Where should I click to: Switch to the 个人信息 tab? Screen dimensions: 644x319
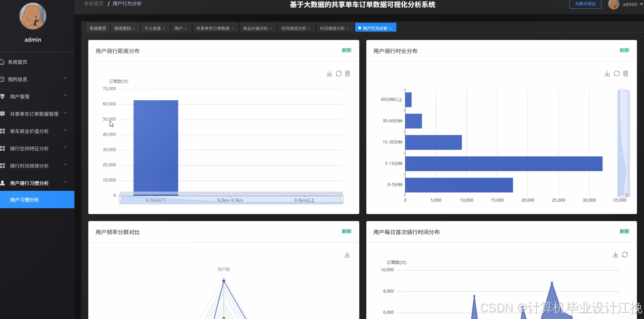152,28
